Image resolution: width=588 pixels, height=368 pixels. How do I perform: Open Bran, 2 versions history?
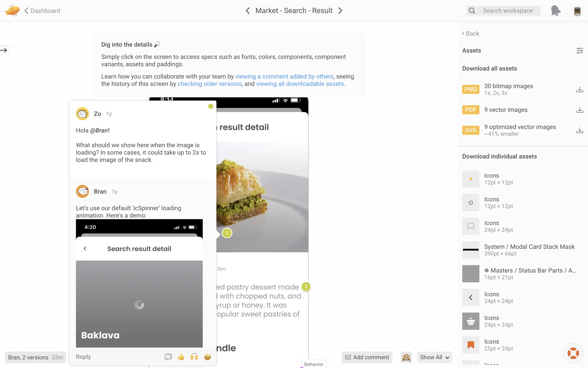coord(35,357)
